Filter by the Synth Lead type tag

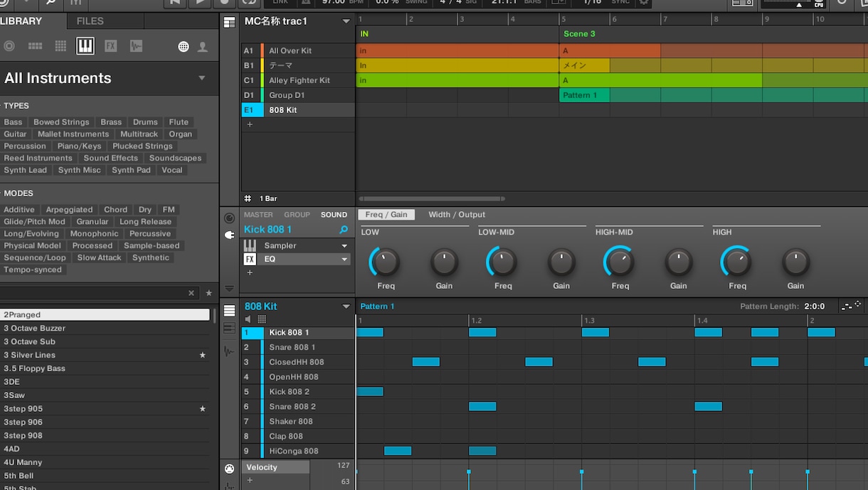25,171
